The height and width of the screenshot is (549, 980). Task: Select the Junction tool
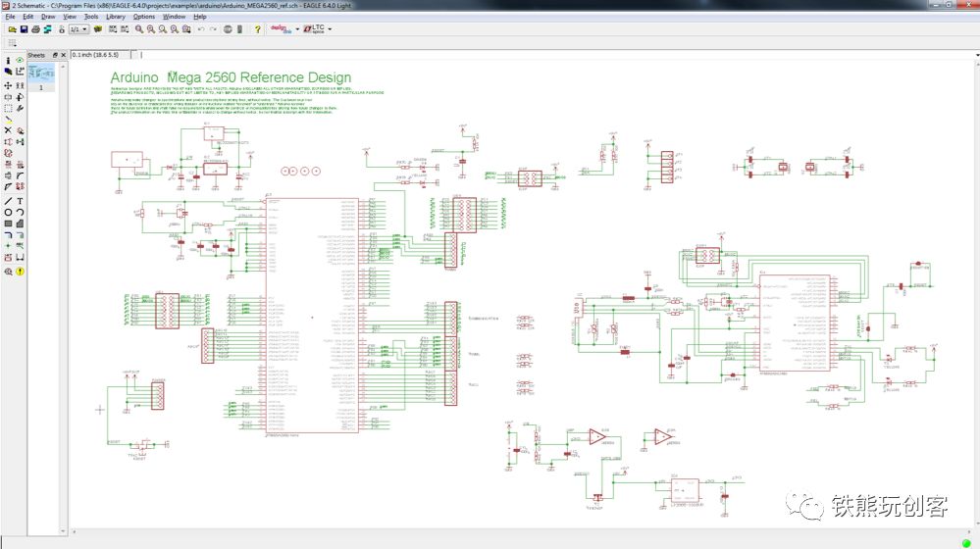8,245
